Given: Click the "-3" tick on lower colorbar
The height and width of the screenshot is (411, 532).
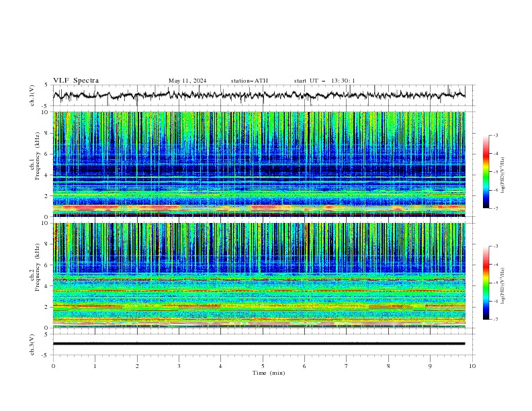Looking at the screenshot, I should click(495, 246).
